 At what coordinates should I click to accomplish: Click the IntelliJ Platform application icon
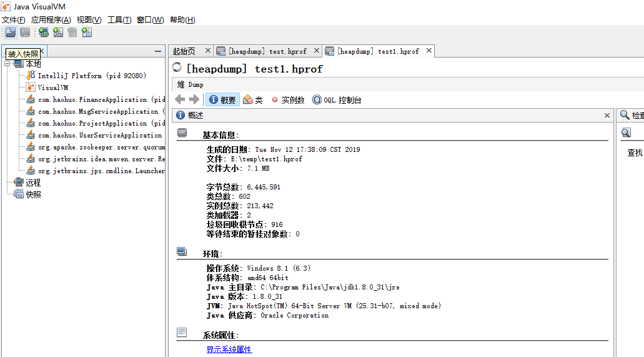click(x=31, y=75)
